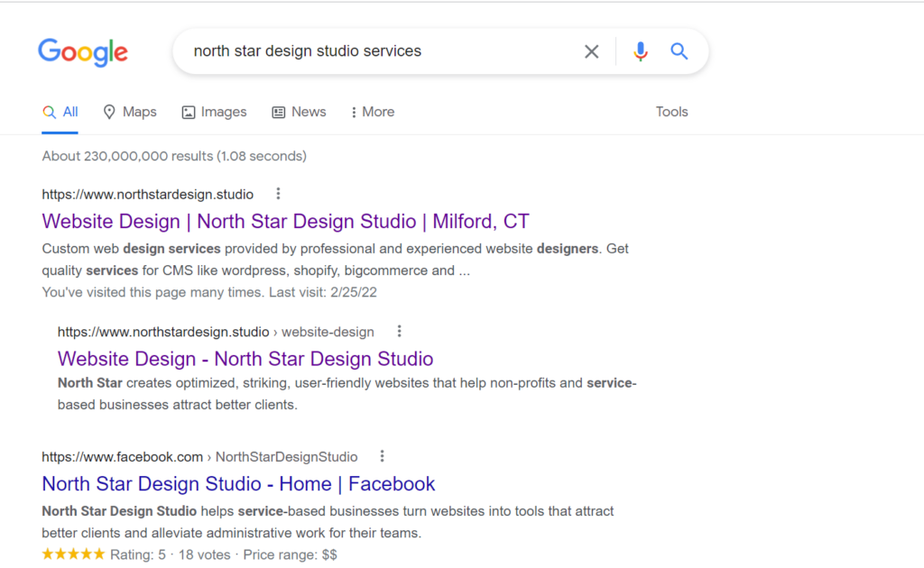Image resolution: width=924 pixels, height=568 pixels.
Task: Select the All results tab
Action: click(60, 112)
